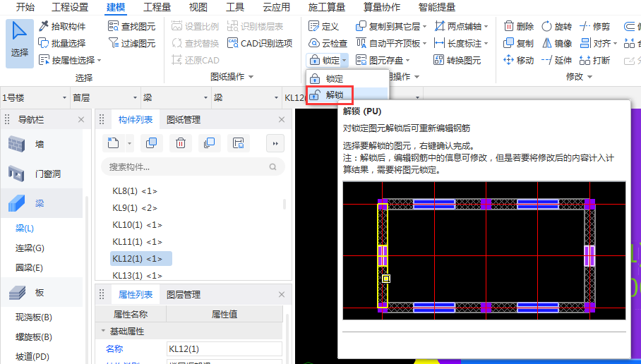Open the 两点辅轴 dropdown
The height and width of the screenshot is (364, 641).
[x=486, y=27]
